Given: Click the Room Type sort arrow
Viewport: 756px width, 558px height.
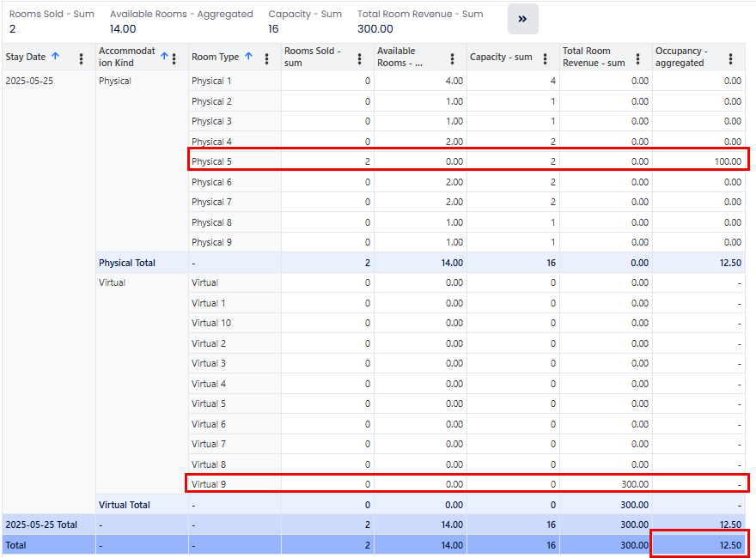Looking at the screenshot, I should pos(249,57).
